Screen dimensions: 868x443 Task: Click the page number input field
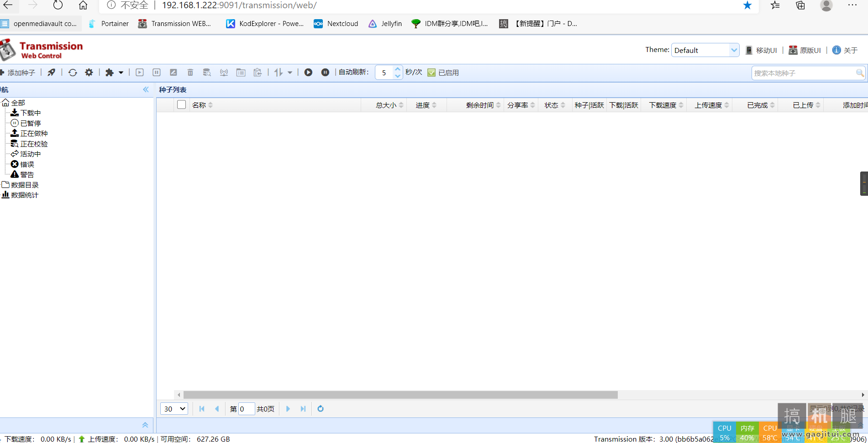(x=247, y=409)
